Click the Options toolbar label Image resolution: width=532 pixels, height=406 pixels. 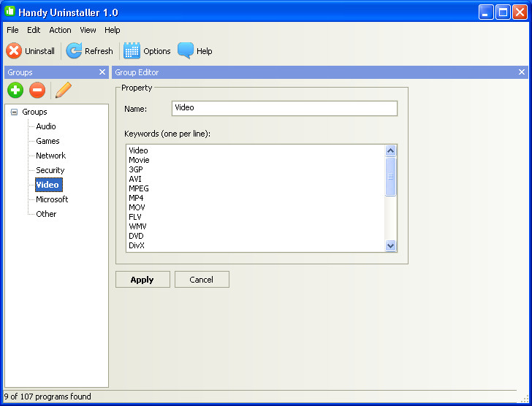[156, 51]
